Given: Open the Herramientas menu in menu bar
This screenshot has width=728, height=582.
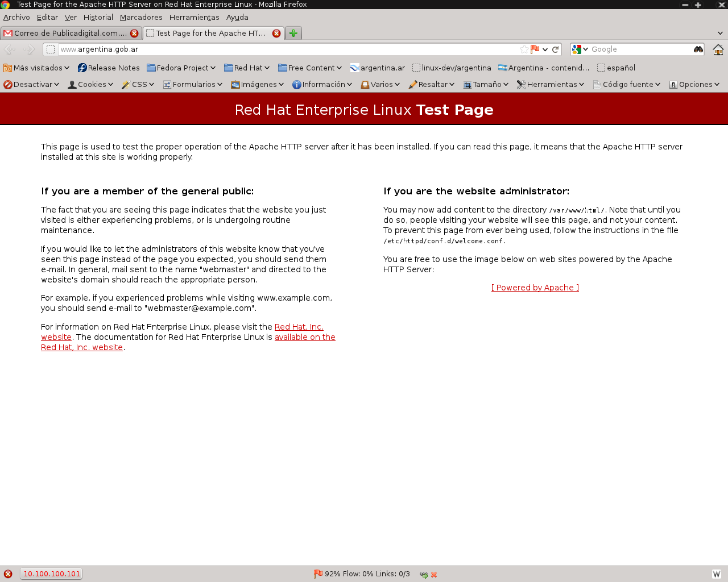Looking at the screenshot, I should [x=194, y=17].
